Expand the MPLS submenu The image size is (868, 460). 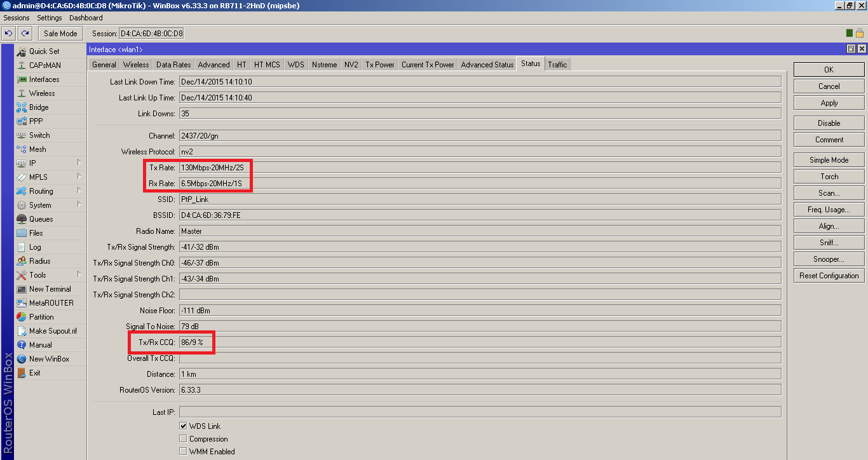79,177
